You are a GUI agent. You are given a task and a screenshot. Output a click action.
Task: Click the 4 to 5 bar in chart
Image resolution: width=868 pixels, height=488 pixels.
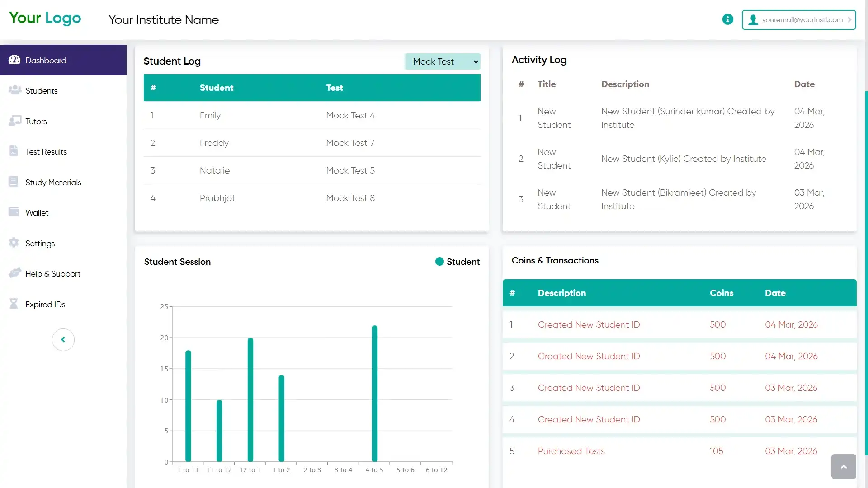point(374,393)
